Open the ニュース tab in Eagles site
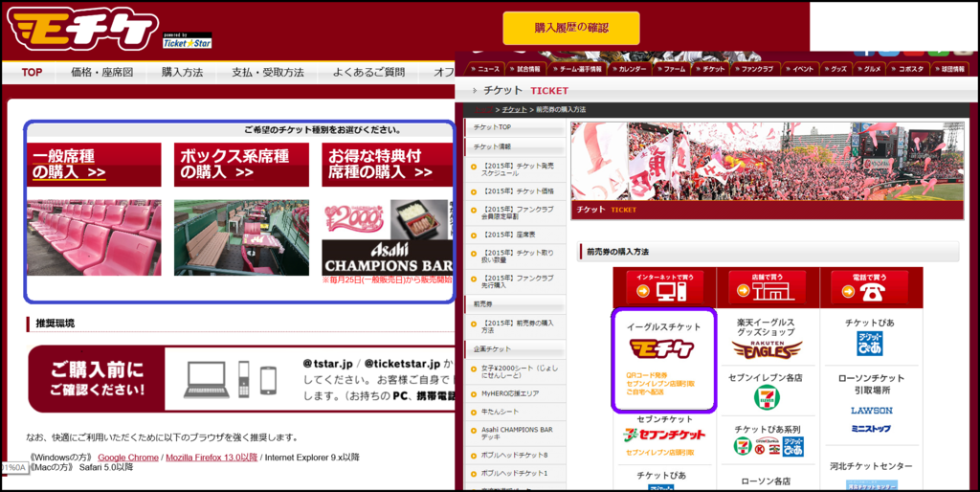 tap(484, 69)
